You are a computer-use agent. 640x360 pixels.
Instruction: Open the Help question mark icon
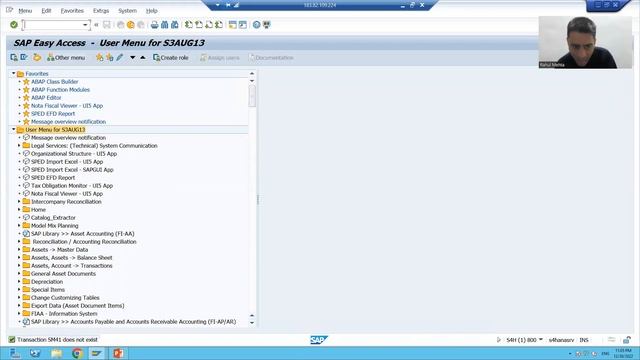click(256, 25)
